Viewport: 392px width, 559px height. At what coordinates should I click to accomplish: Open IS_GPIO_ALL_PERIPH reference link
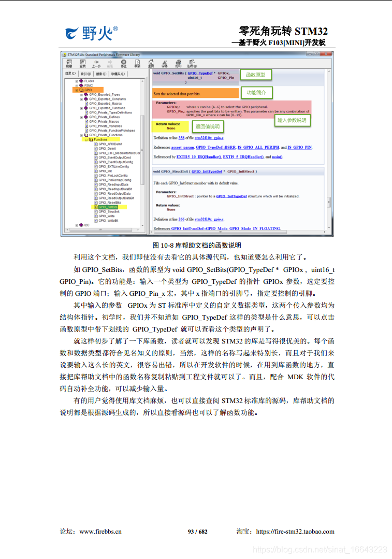pos(258,147)
